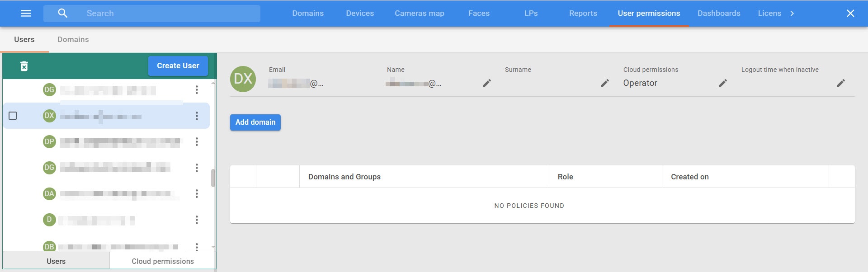Click the delete users trash icon
Viewport: 868px width, 272px height.
coord(24,66)
